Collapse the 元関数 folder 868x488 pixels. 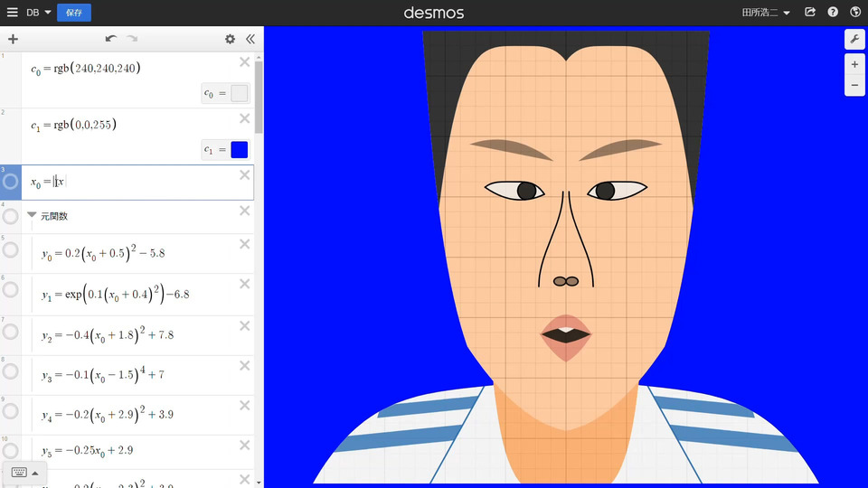(33, 215)
